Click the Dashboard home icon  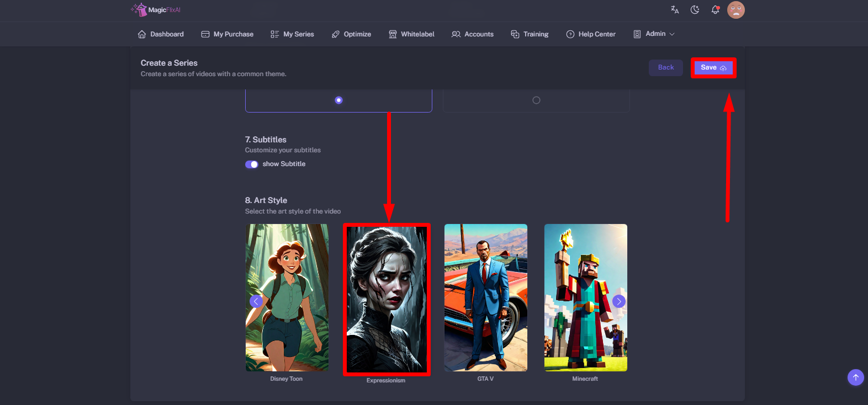tap(142, 34)
